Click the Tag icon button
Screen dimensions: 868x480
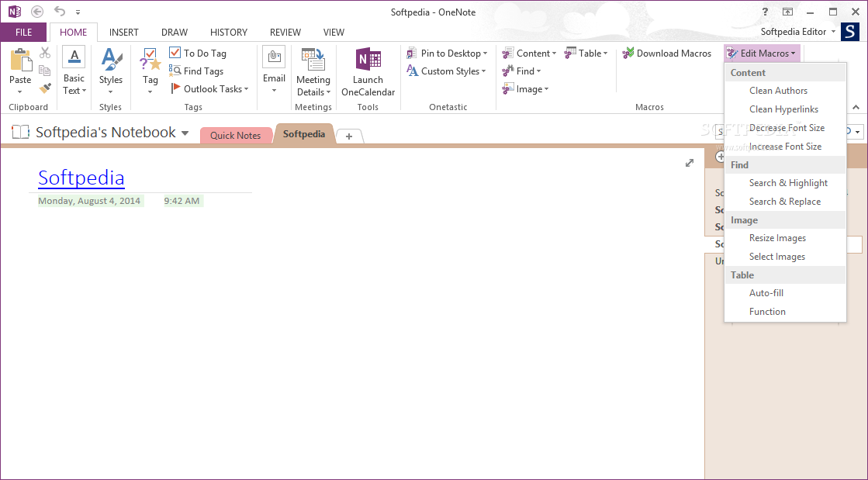click(x=150, y=71)
